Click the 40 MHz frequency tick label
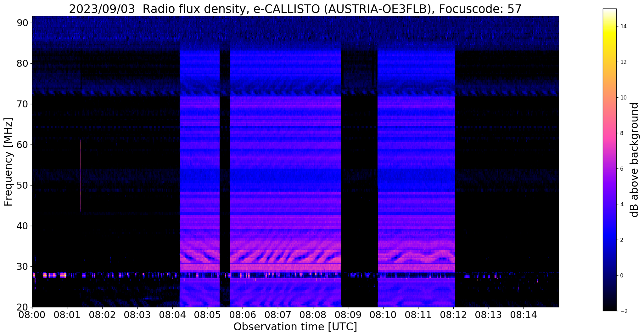 23,226
